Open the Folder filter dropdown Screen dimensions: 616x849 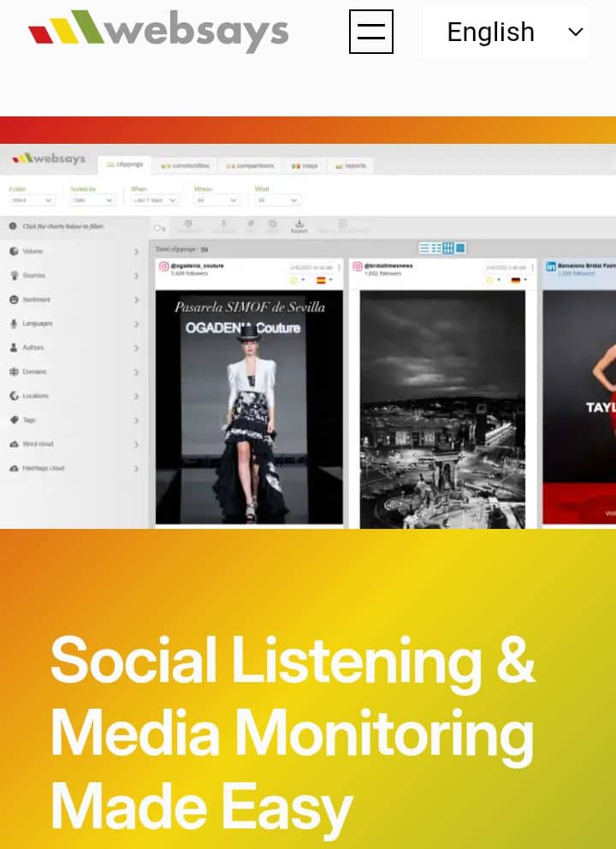click(x=32, y=200)
